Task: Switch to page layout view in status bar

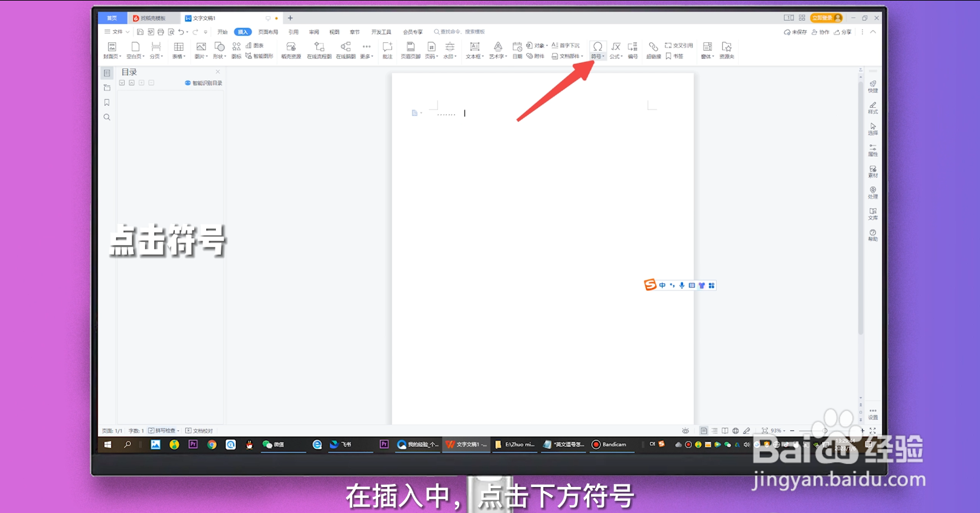Action: (x=704, y=431)
